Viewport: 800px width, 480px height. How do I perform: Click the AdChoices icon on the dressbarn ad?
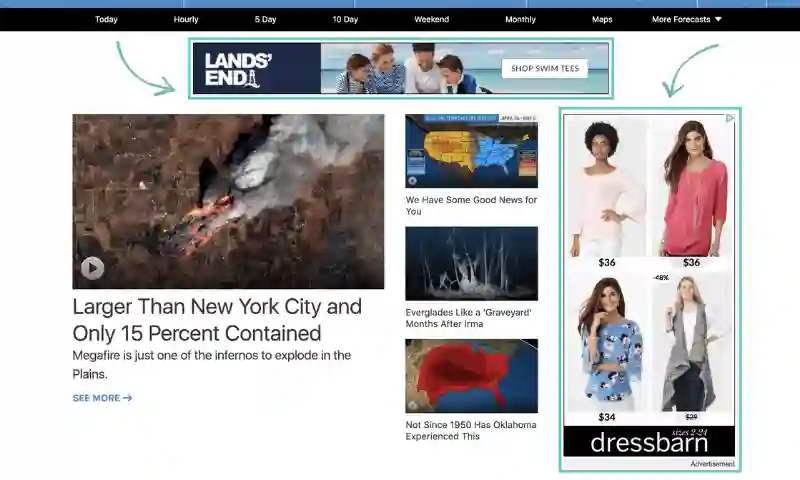730,118
